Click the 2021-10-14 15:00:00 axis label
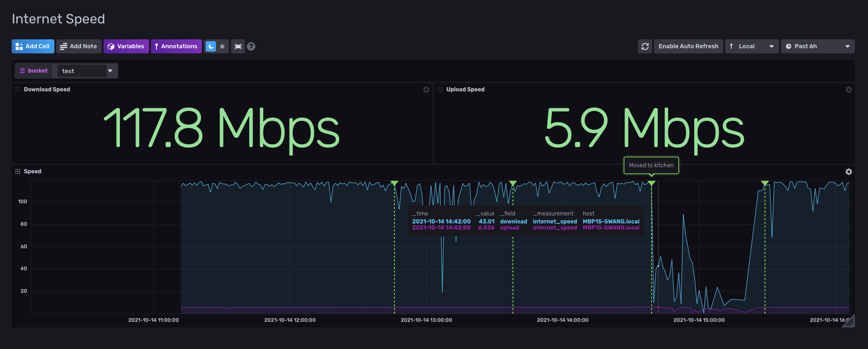868x349 pixels. coord(699,320)
